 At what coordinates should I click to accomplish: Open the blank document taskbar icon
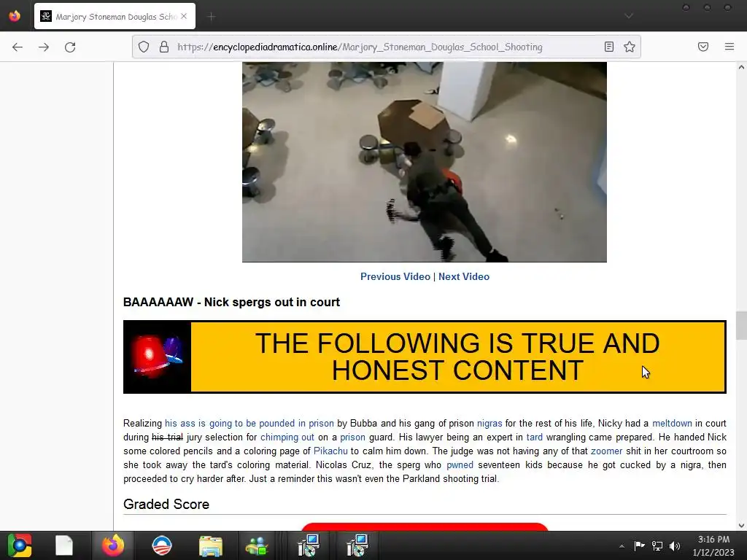(x=64, y=545)
